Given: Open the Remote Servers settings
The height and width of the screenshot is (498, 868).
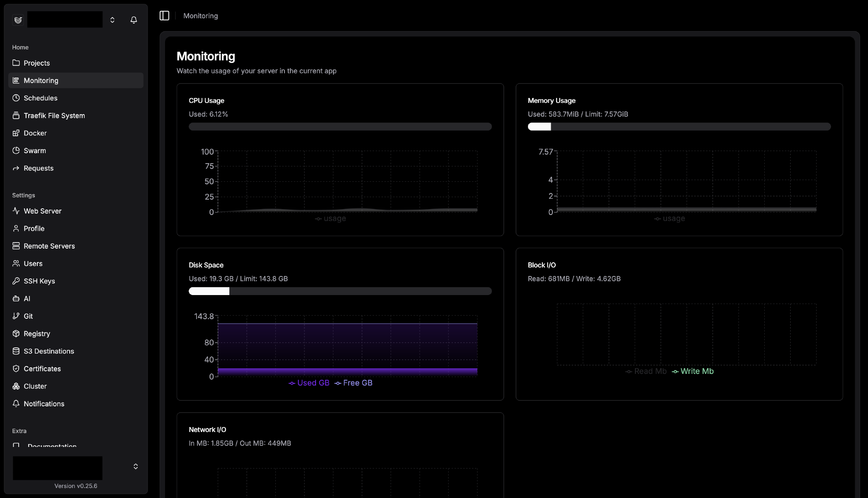Looking at the screenshot, I should tap(49, 246).
